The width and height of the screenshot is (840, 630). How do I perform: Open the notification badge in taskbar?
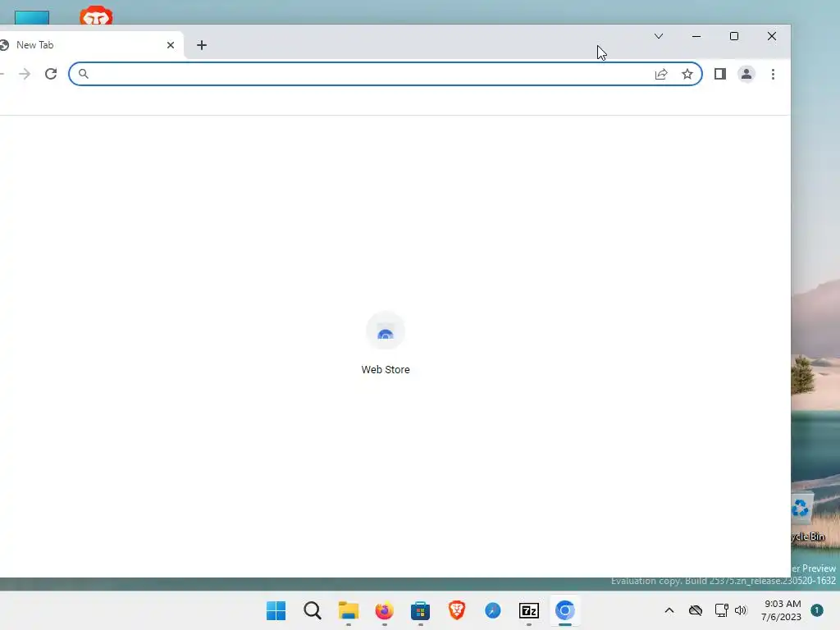click(x=817, y=610)
